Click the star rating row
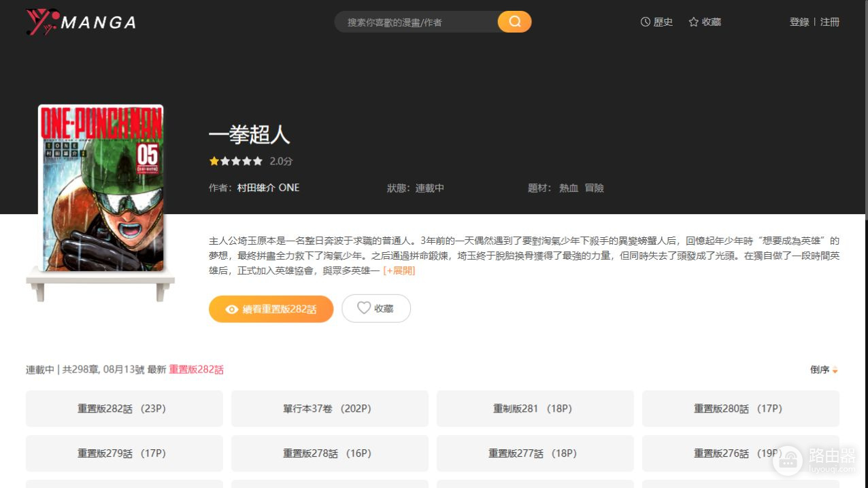 coord(236,161)
